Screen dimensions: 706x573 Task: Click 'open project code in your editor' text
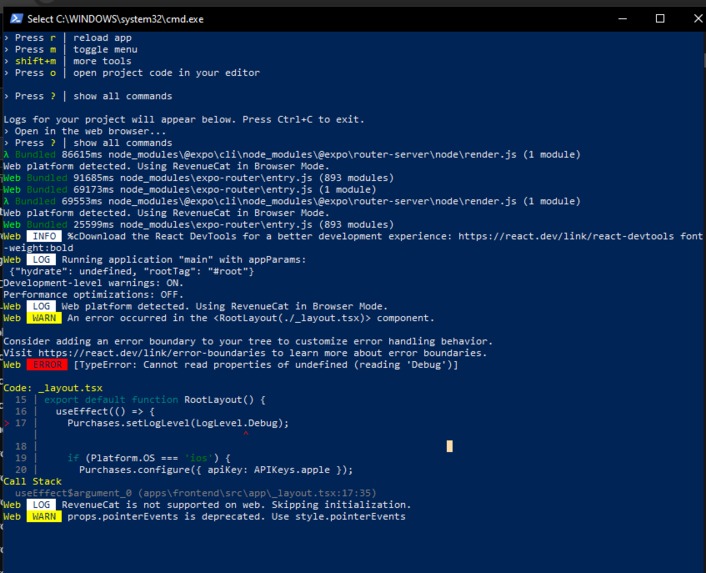167,73
